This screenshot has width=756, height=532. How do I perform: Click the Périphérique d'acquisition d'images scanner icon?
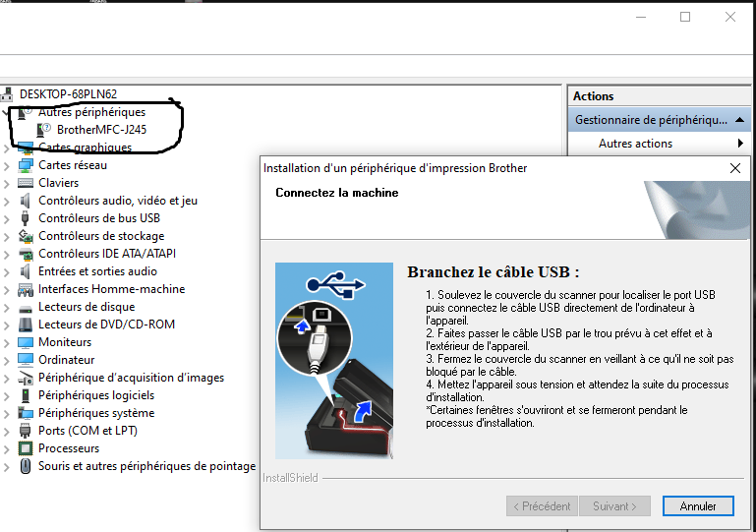[26, 379]
